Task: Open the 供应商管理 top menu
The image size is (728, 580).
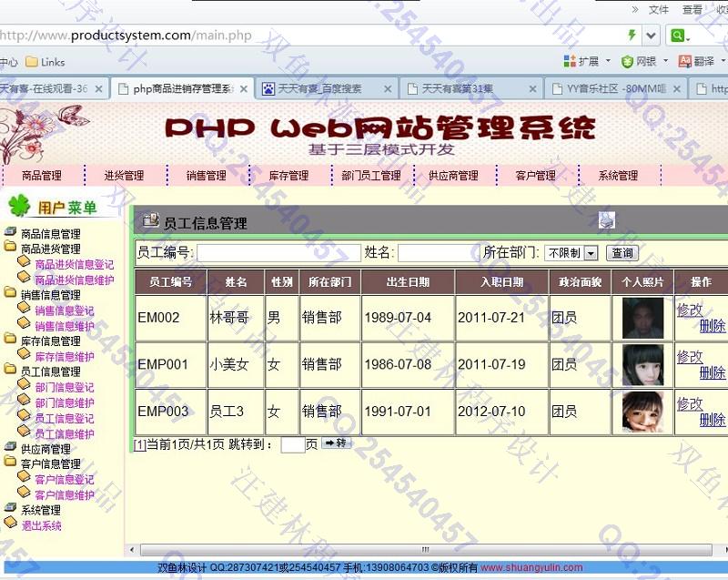Action: [x=453, y=176]
